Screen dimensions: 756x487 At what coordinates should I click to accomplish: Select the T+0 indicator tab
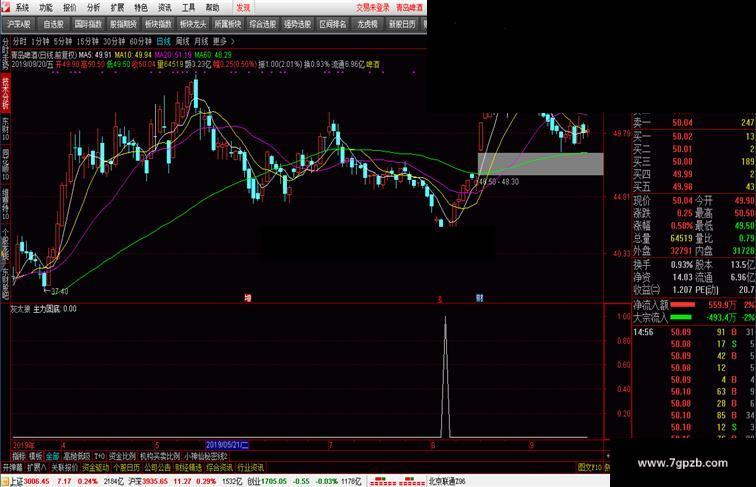click(99, 456)
